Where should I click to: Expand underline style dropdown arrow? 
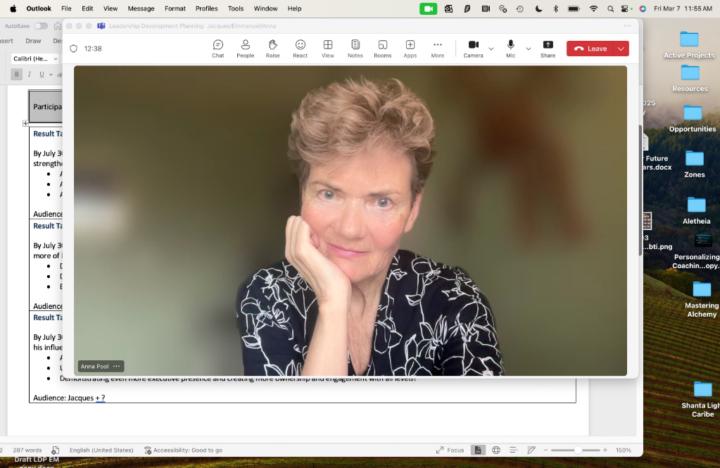pos(51,74)
